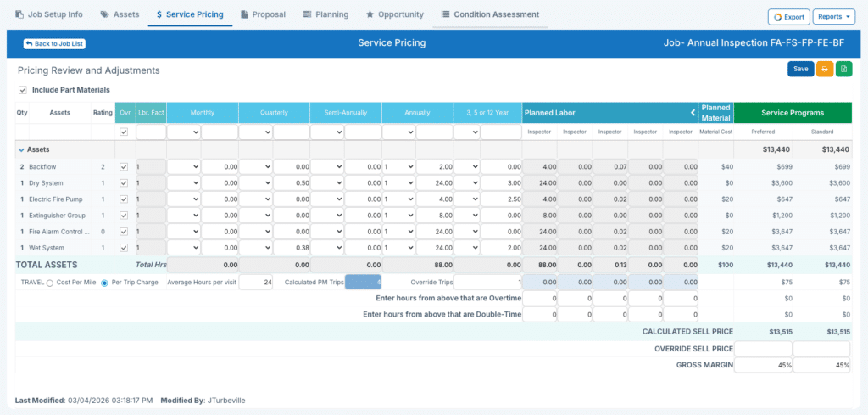
Task: Toggle Include Part Materials checkbox
Action: pyautogui.click(x=23, y=90)
